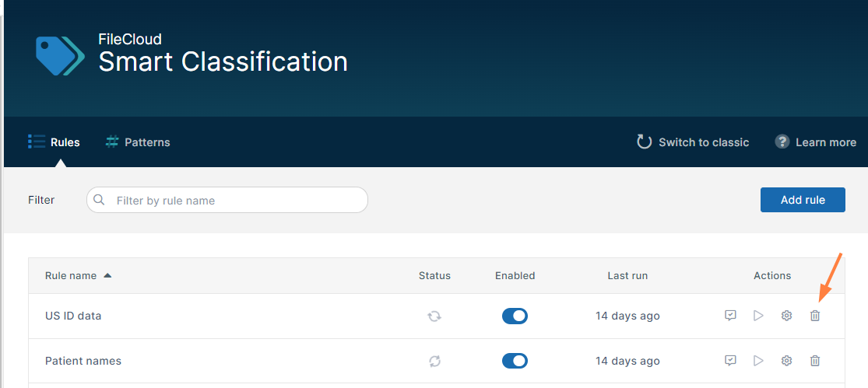868x388 pixels.
Task: Switch to the Patterns tab
Action: pyautogui.click(x=138, y=142)
